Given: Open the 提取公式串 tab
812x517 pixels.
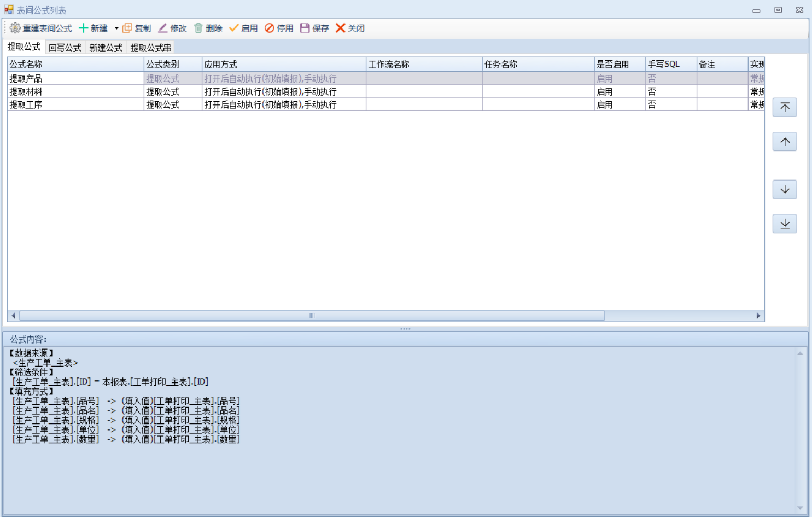Looking at the screenshot, I should pos(150,48).
